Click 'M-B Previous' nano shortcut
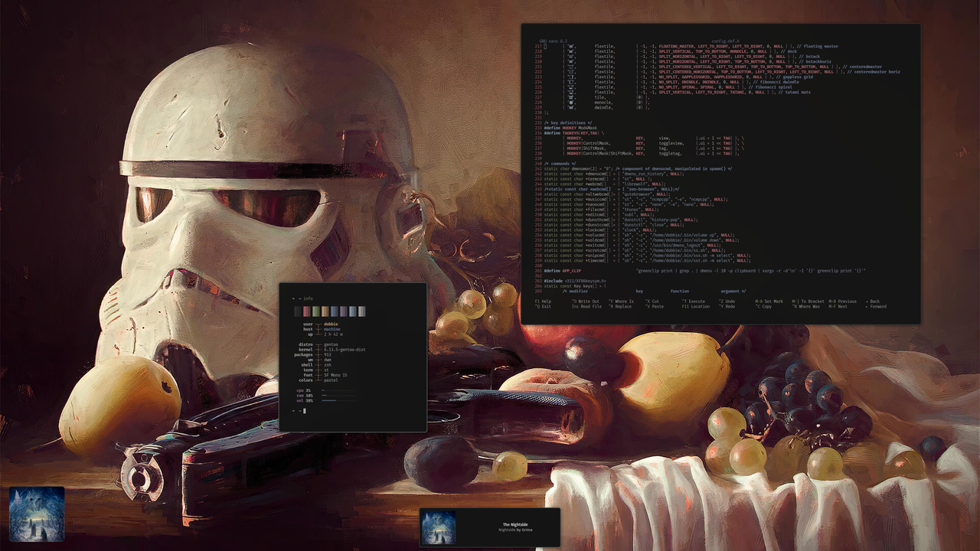This screenshot has width=980, height=551. pos(842,302)
